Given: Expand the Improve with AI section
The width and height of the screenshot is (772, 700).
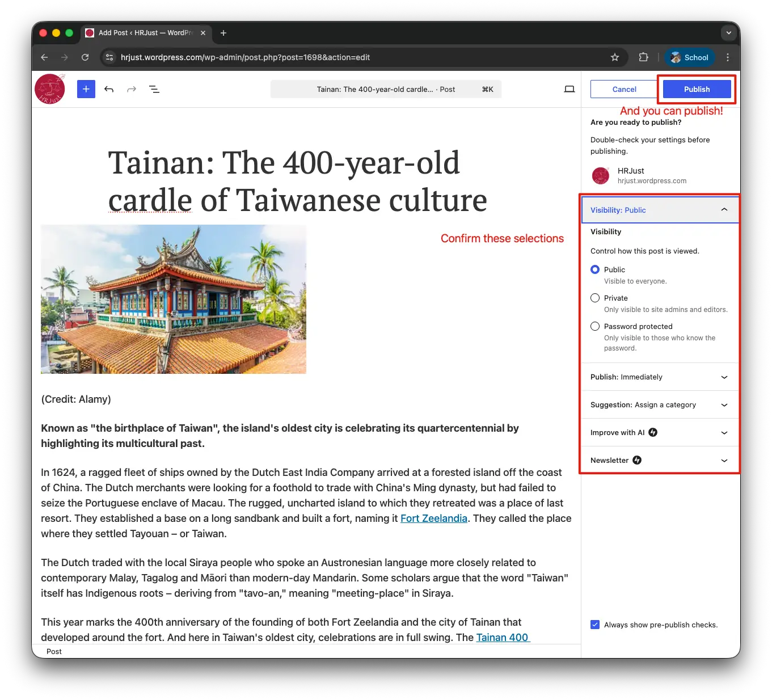Looking at the screenshot, I should coord(660,432).
